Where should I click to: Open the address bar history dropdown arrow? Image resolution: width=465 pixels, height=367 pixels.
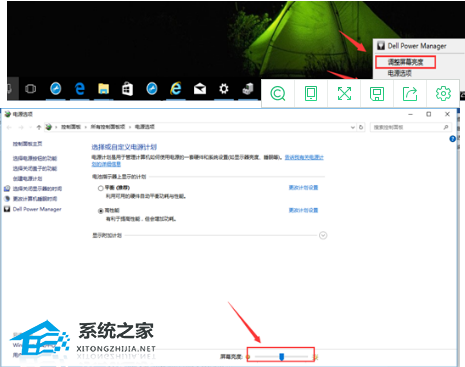click(352, 127)
